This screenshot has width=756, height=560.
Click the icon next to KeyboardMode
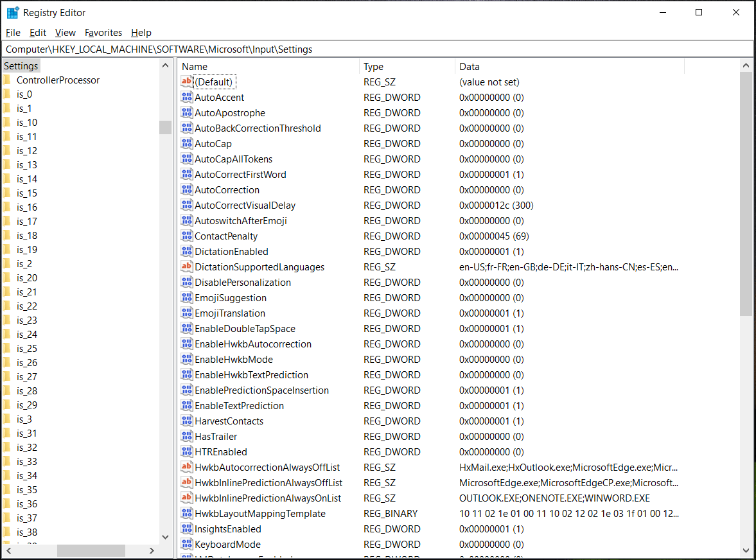(x=186, y=544)
